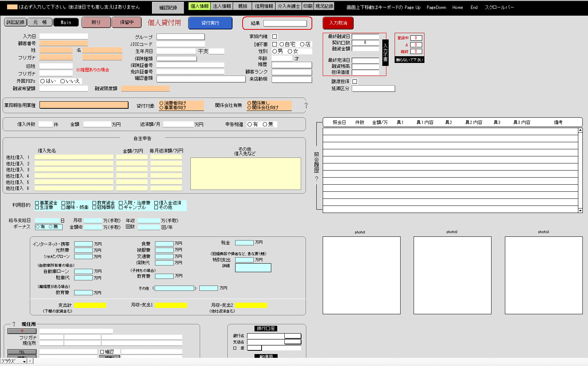The width and height of the screenshot is (588, 366).
Task: Select 無 for ボーナス
Action: coord(51,227)
